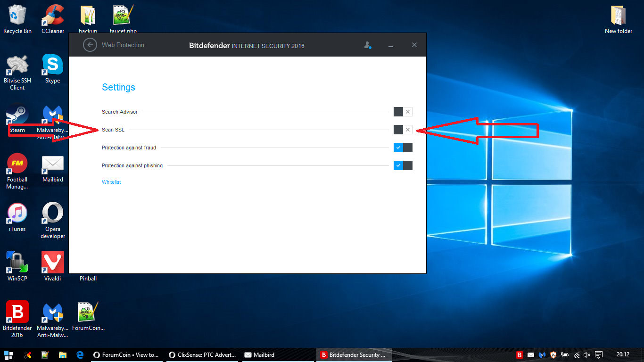The height and width of the screenshot is (362, 644).
Task: Select the Mailbird desktop shortcut icon
Action: tap(53, 168)
